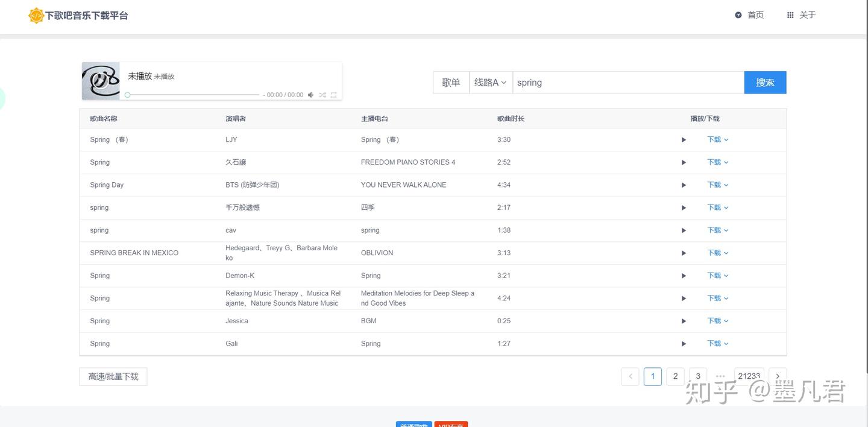Click artist BTS (防弹少年团)

[x=253, y=185]
